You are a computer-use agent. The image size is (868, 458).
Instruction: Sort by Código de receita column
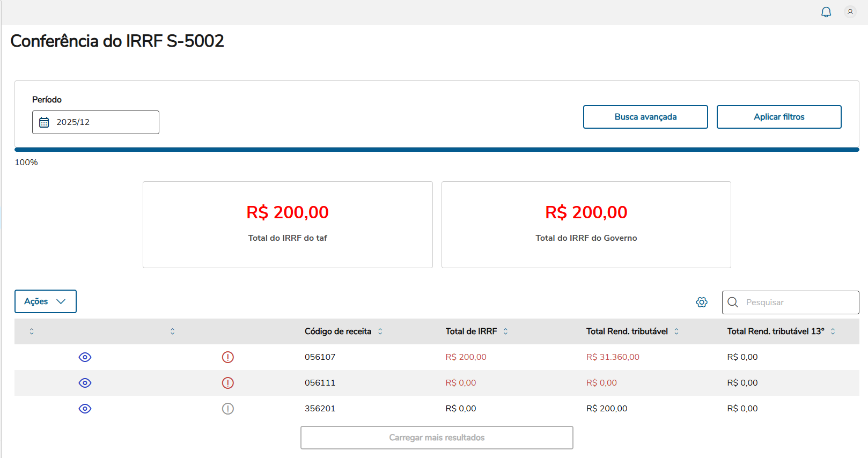tap(380, 331)
